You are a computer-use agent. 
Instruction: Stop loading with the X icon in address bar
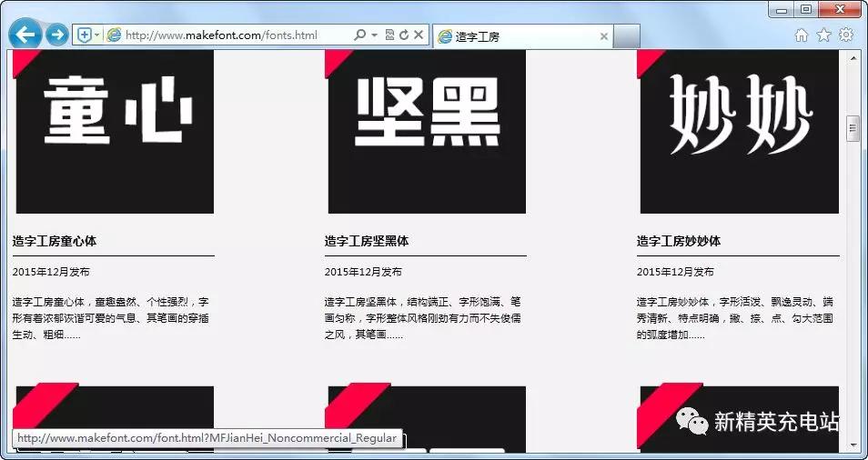click(x=419, y=35)
